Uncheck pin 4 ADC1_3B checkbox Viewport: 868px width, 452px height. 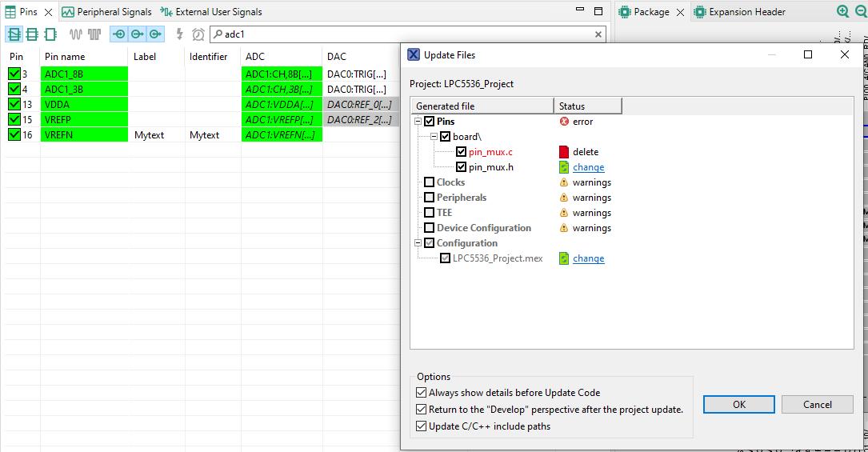pyautogui.click(x=14, y=89)
